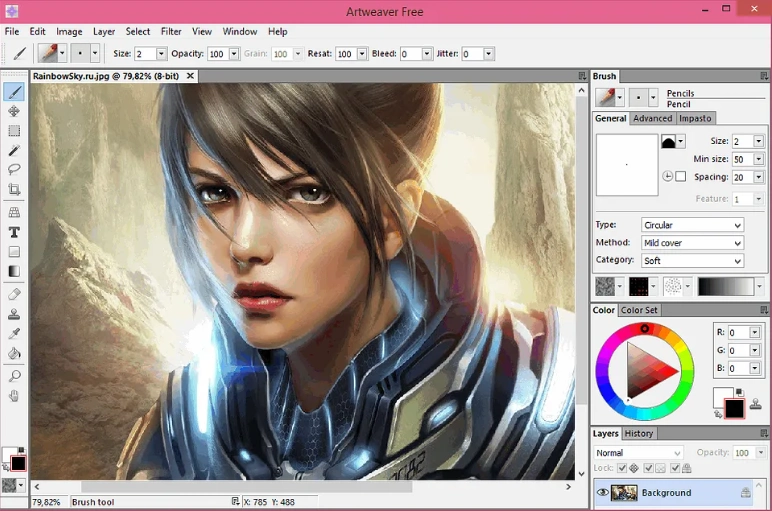Select the Crop tool
772x511 pixels.
click(14, 189)
